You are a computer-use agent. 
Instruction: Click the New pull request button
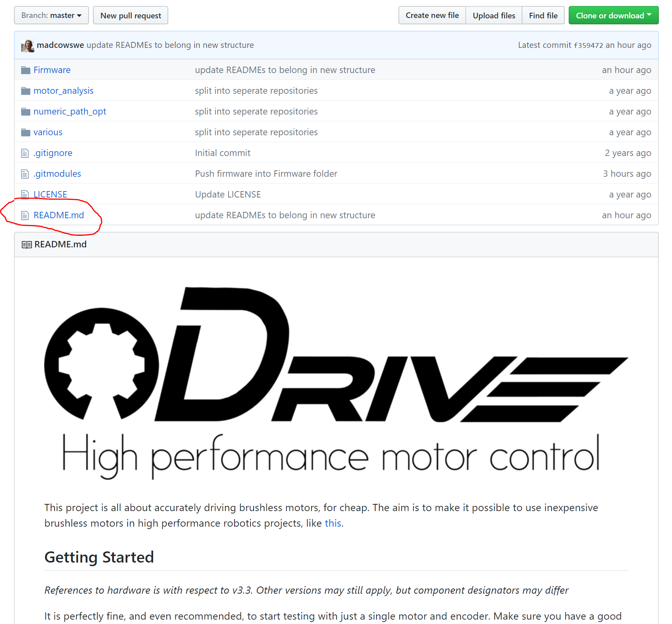point(130,16)
